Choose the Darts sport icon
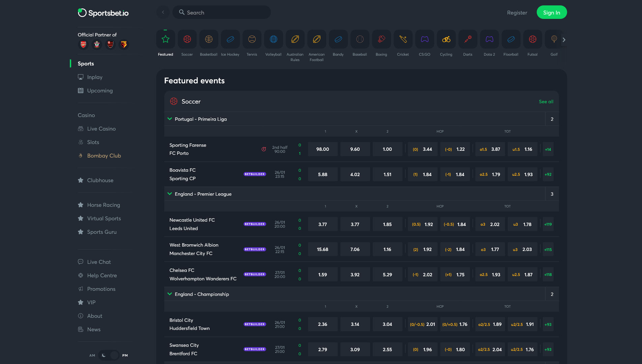Screen dimensions: 642x364 468,39
